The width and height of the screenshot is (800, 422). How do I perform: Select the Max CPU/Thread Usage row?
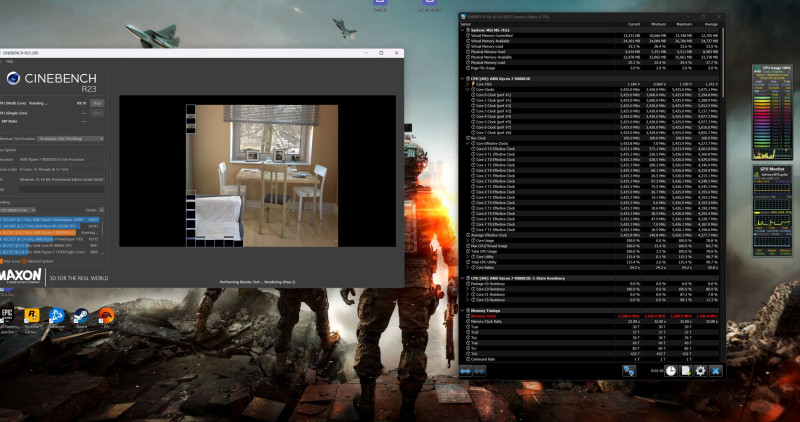[x=590, y=246]
